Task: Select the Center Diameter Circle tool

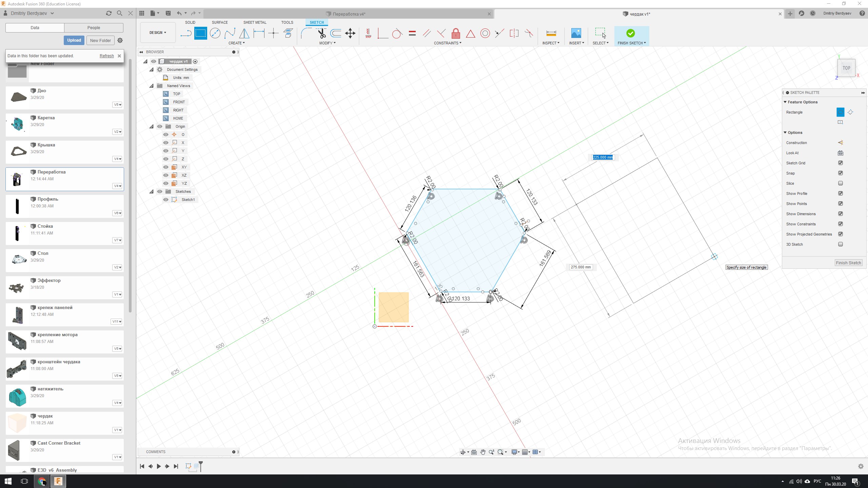Action: (215, 33)
